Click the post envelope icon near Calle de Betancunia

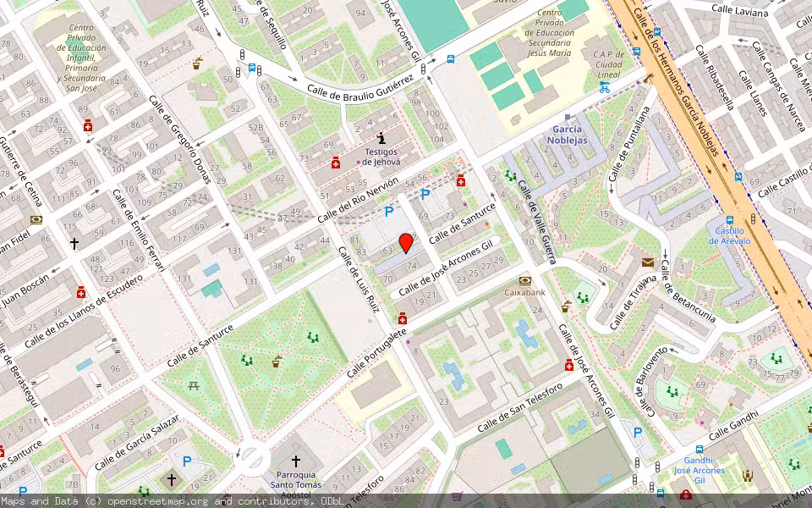click(x=648, y=262)
